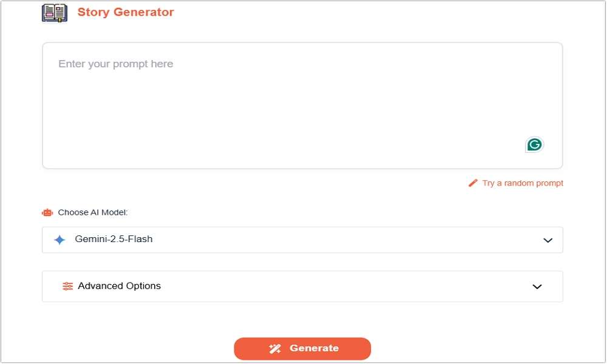Click the Story Generator heading text
Image resolution: width=607 pixels, height=364 pixels.
click(x=126, y=12)
